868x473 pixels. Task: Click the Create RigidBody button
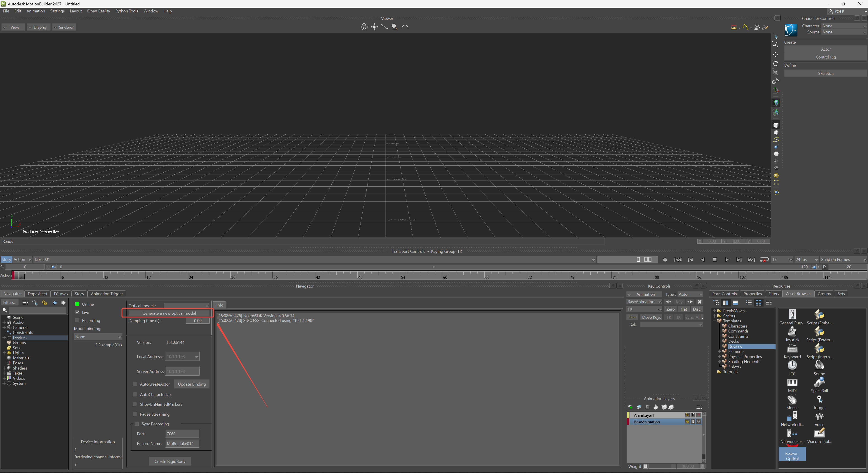click(170, 461)
